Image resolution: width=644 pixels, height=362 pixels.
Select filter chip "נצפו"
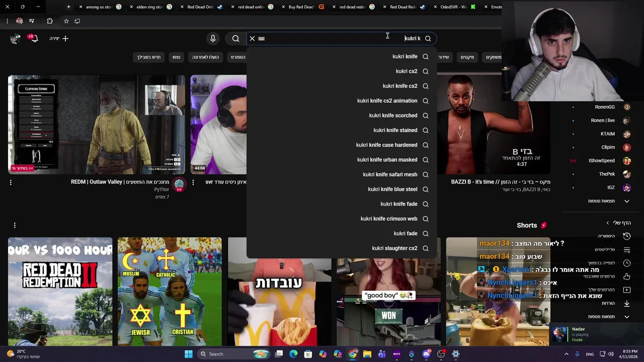(176, 57)
